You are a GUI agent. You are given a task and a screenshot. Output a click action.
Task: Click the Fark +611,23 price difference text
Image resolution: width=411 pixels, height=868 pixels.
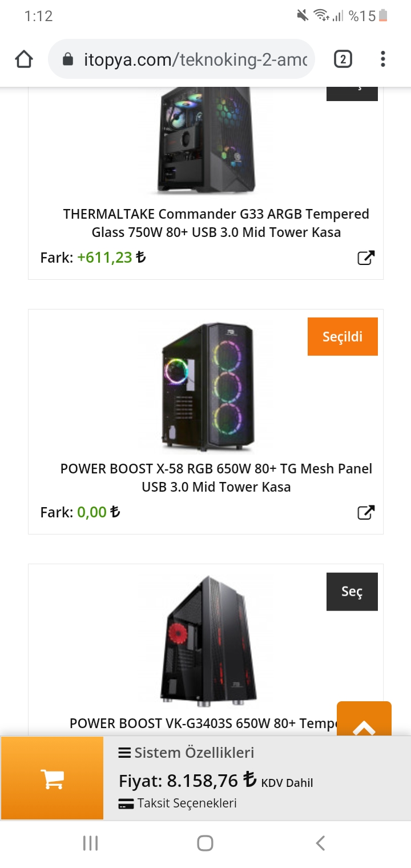click(91, 258)
